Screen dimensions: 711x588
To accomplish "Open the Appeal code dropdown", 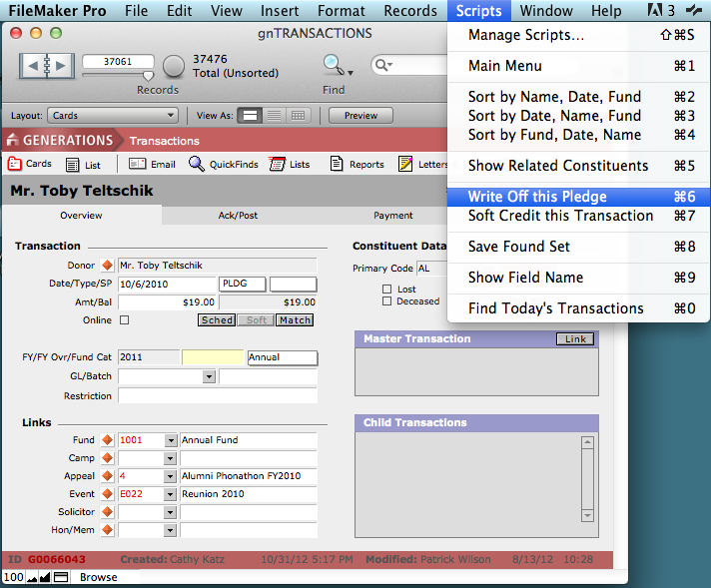I will pos(170,476).
